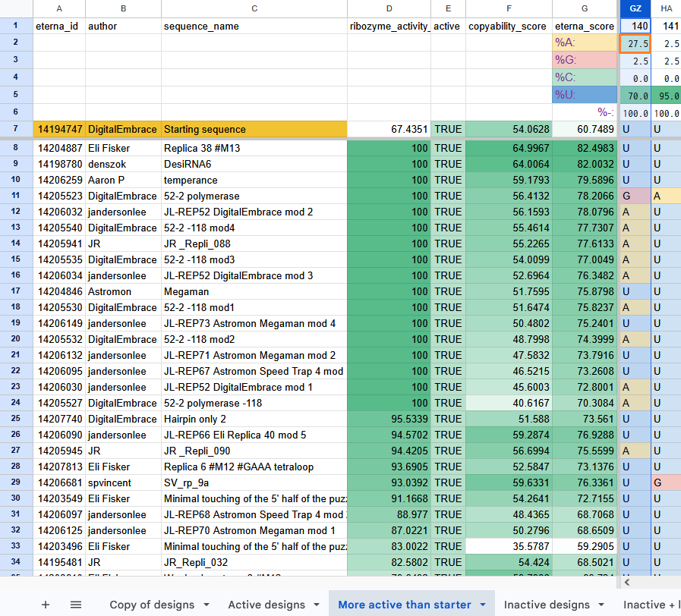The image size is (681, 616).
Task: Select the %C: label cell
Action: (x=585, y=77)
